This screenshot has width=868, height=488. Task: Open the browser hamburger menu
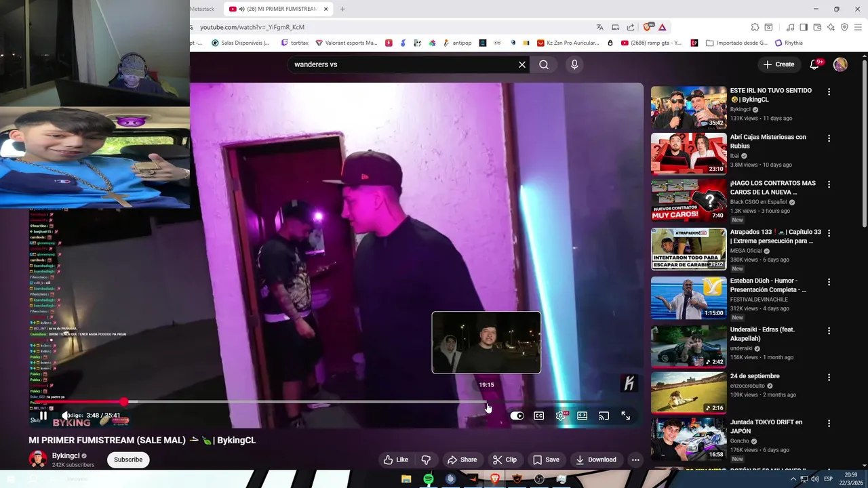tap(858, 27)
